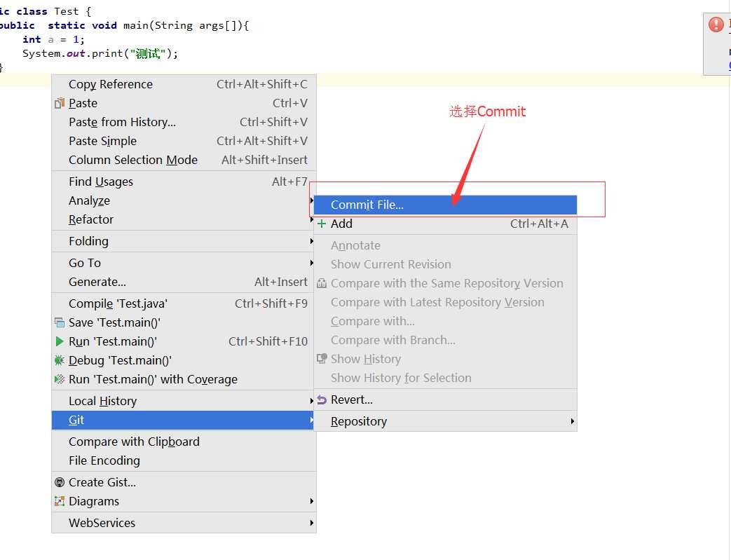Image resolution: width=731 pixels, height=560 pixels.
Task: Click the class name 'Test' in editor
Action: (x=66, y=11)
